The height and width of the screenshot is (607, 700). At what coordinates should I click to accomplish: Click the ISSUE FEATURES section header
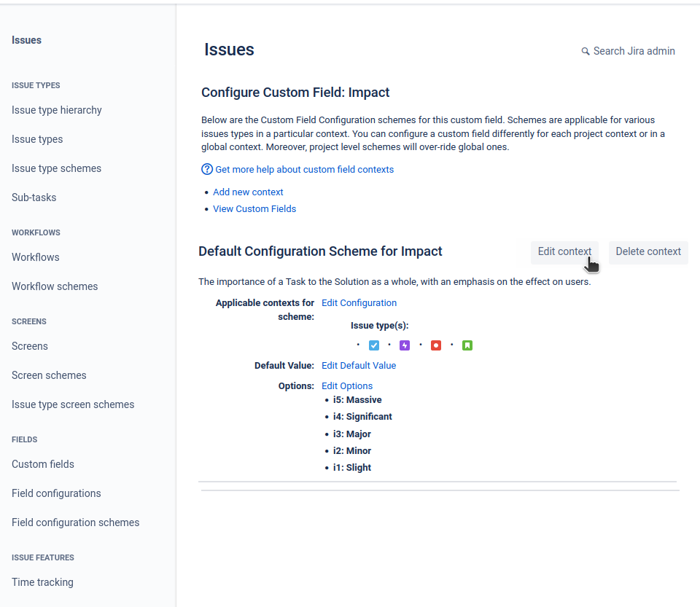(x=43, y=557)
